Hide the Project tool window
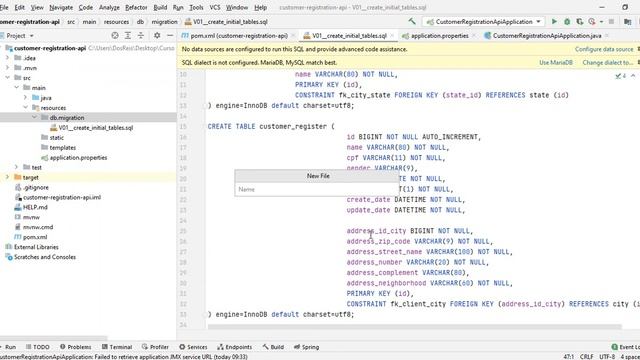 pyautogui.click(x=170, y=36)
